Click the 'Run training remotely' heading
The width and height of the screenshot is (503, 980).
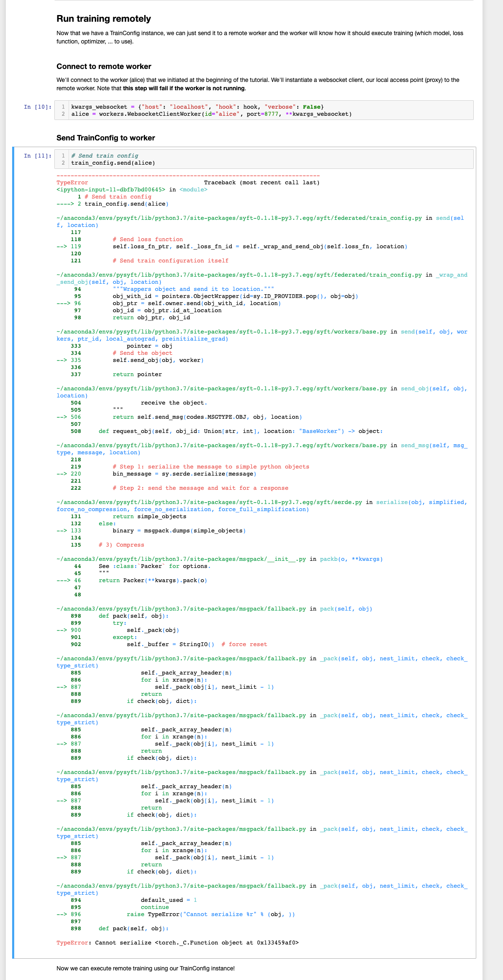pos(104,19)
